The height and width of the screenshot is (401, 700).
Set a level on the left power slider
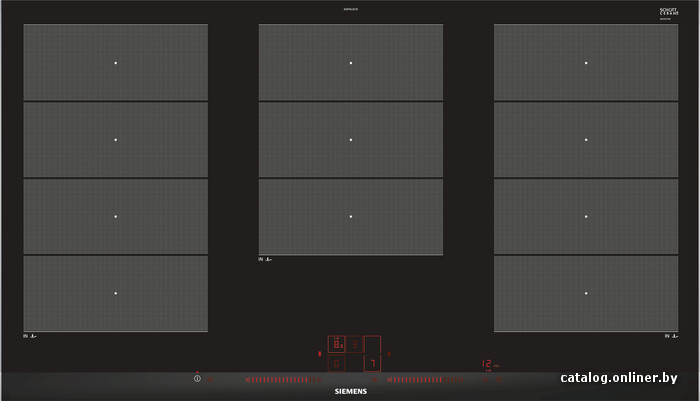(x=283, y=380)
